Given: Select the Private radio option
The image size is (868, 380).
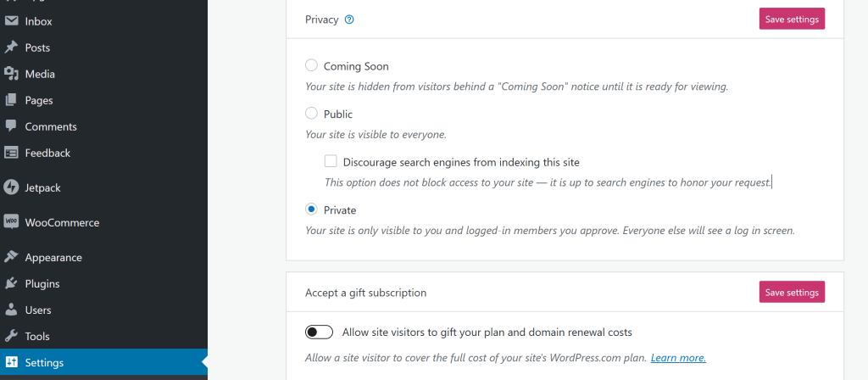Looking at the screenshot, I should pos(311,210).
